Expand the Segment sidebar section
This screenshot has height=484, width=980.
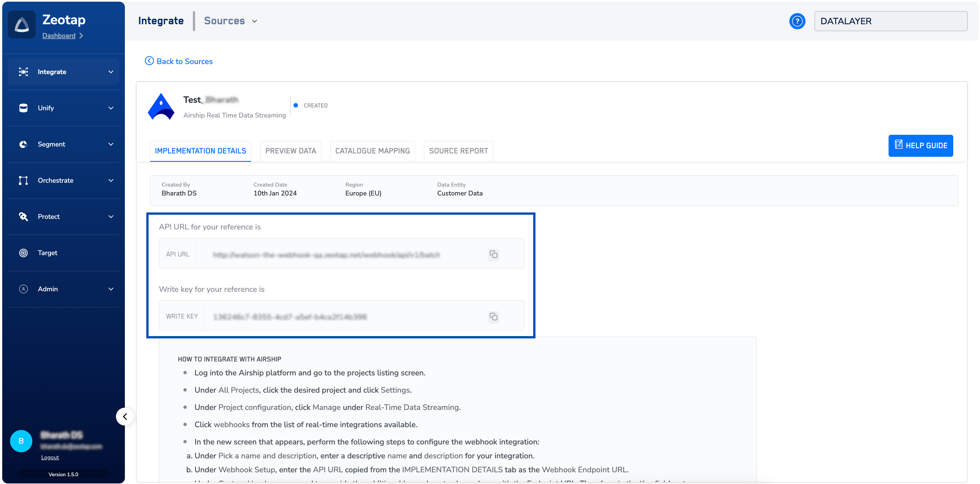(111, 144)
